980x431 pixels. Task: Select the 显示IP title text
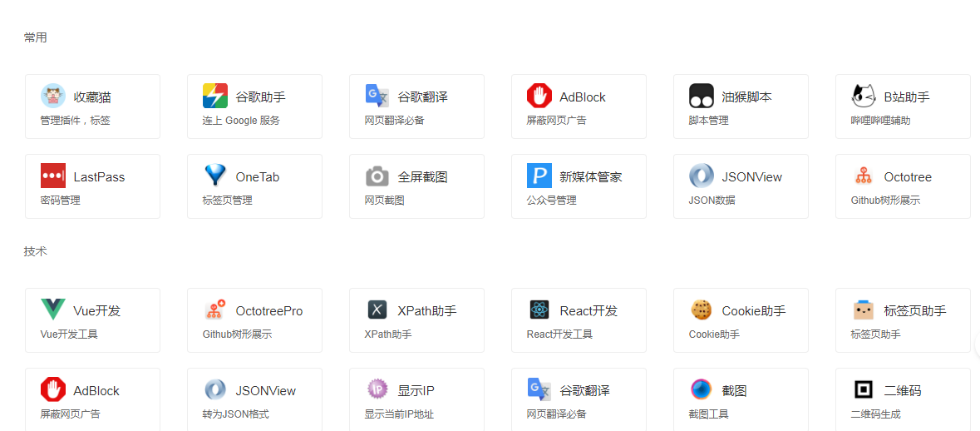tap(416, 391)
